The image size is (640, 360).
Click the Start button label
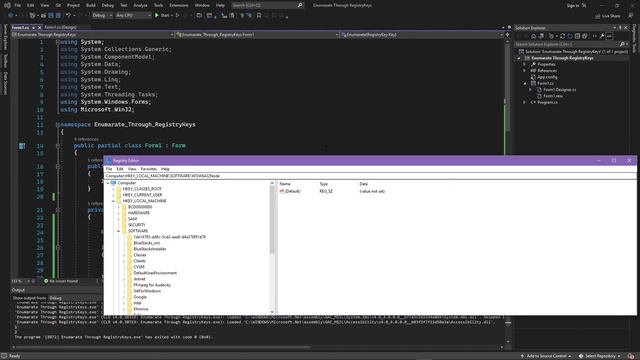(x=165, y=16)
